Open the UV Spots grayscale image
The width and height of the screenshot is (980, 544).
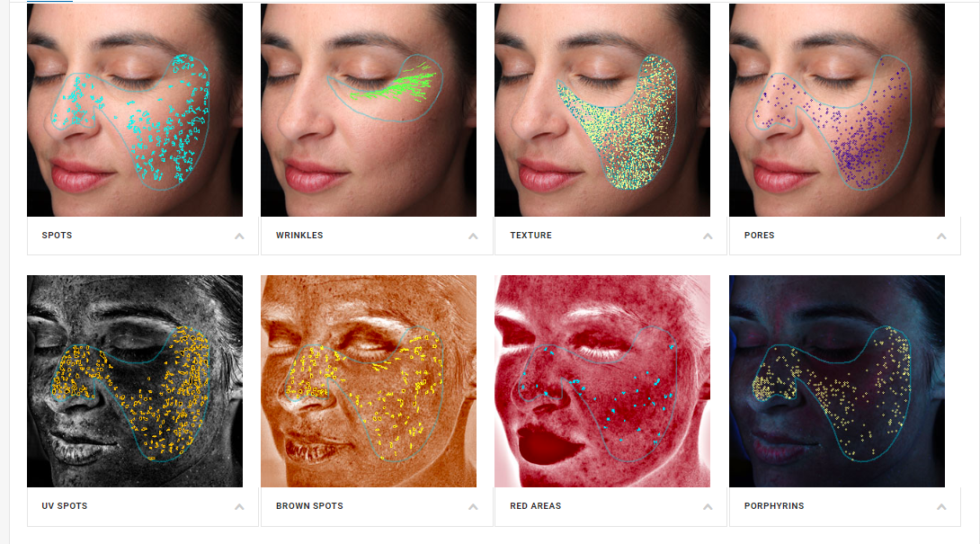pos(135,381)
